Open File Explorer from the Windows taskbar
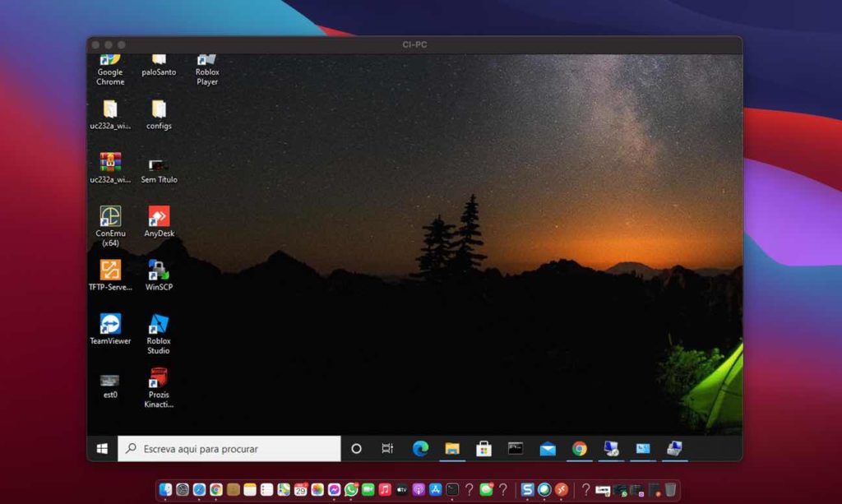 coord(452,448)
